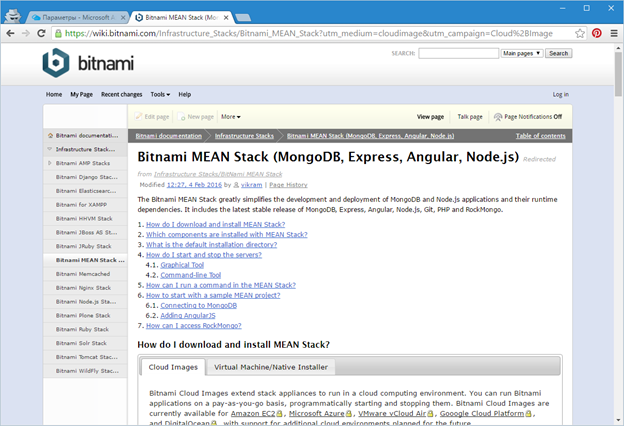Close the Bitnami MEAN Stack tab
The image size is (624, 426).
coord(226,18)
